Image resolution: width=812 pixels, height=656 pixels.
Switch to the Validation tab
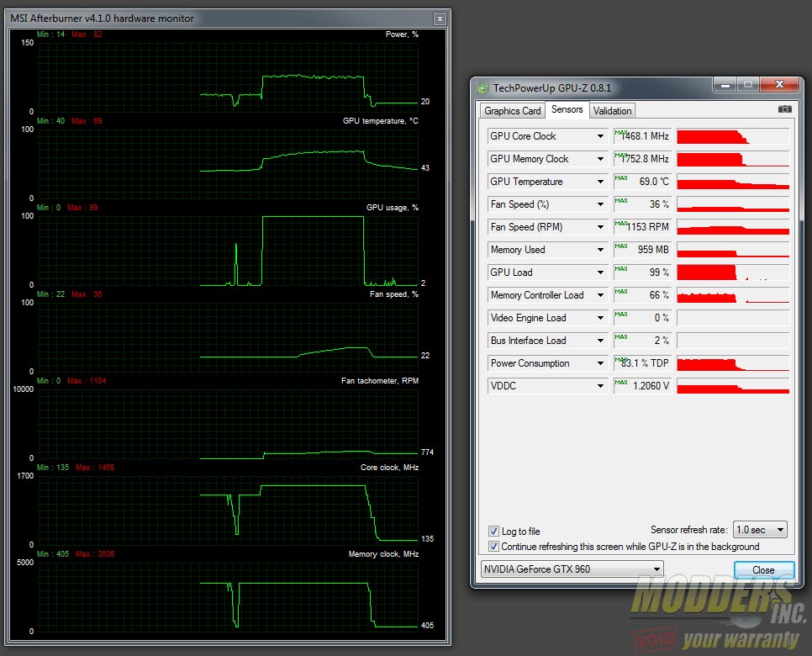pos(612,111)
